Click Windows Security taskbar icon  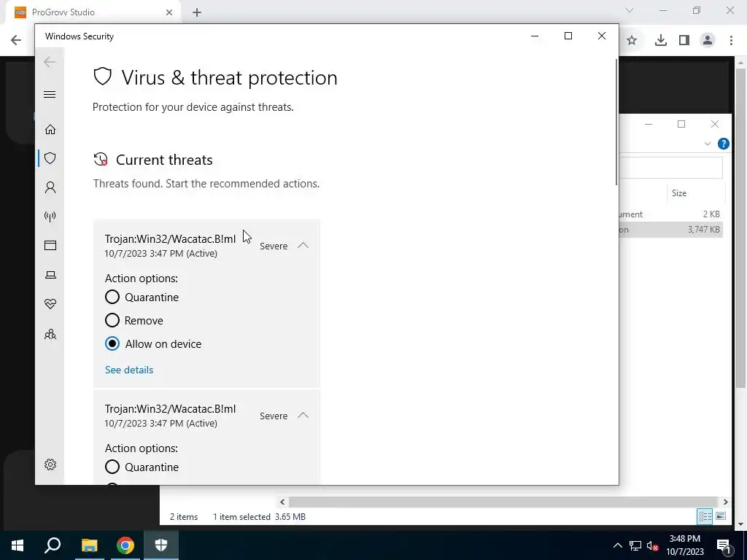tap(161, 545)
